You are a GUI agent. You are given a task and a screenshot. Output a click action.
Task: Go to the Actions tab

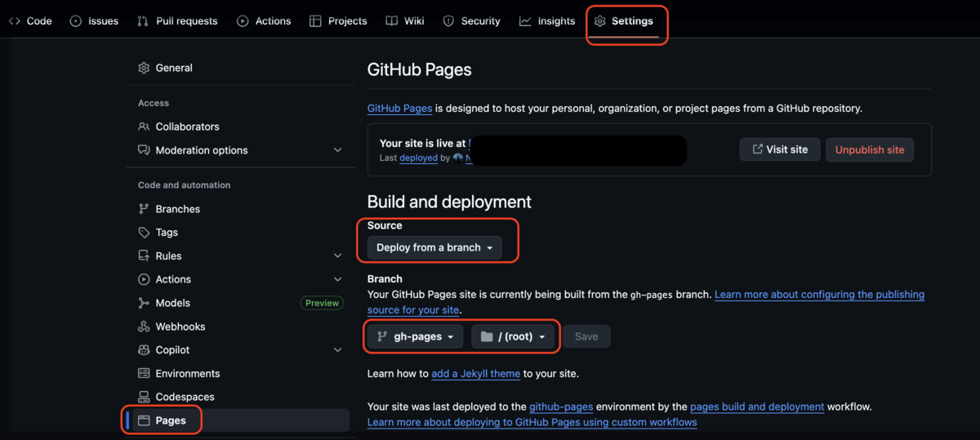(x=264, y=21)
